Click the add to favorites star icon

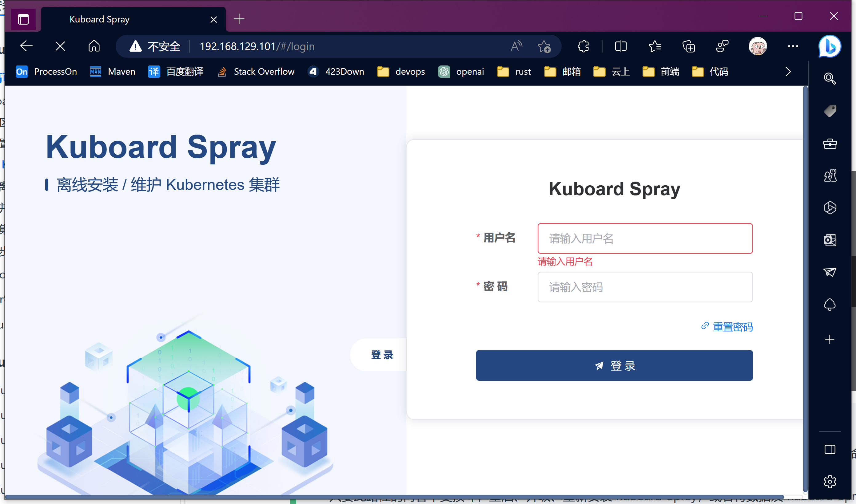pyautogui.click(x=544, y=46)
